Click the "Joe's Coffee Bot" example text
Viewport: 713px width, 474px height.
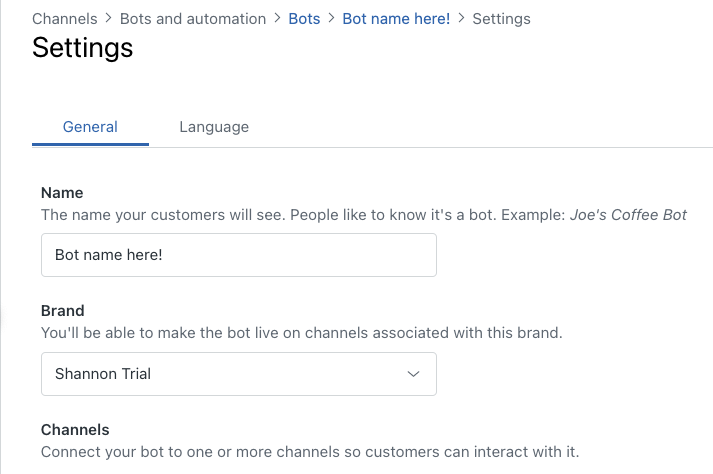pyautogui.click(x=628, y=214)
